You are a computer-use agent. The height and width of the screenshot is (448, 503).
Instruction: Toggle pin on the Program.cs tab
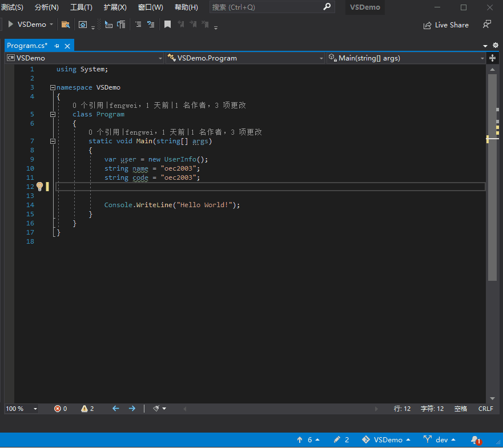(57, 46)
